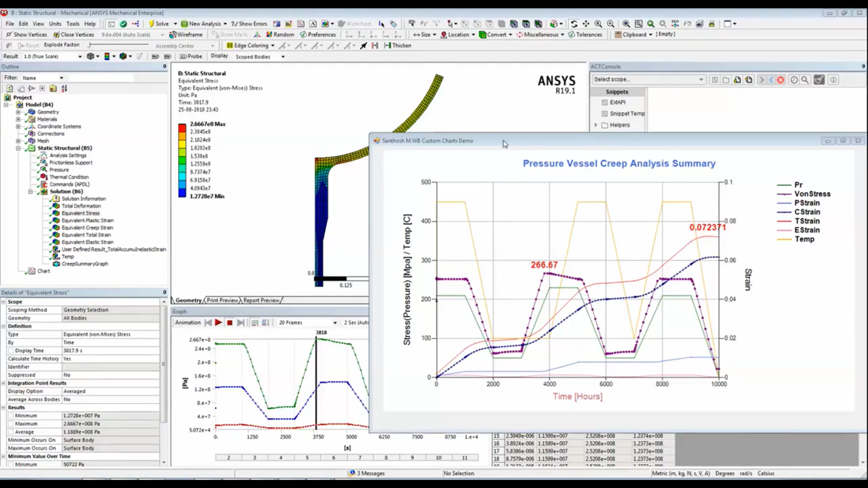868x488 pixels.
Task: Expand the Geometry tree node
Action: [x=18, y=112]
